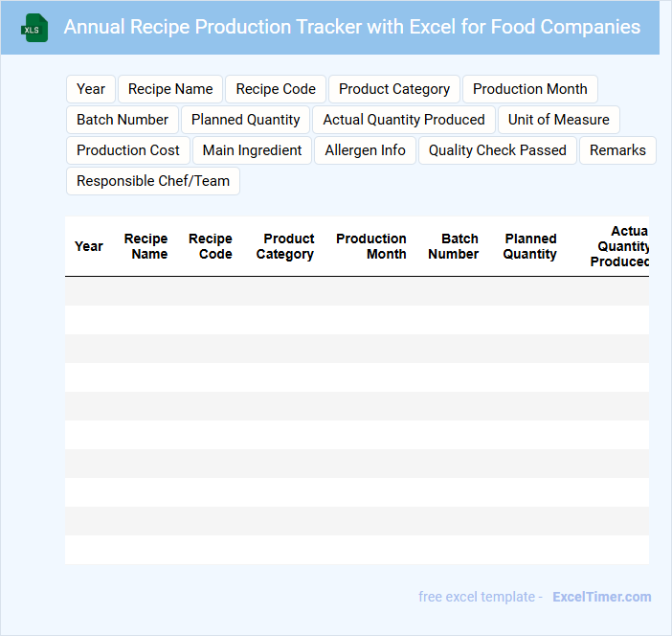This screenshot has width=672, height=636.
Task: Click the first empty table row
Action: tap(356, 291)
